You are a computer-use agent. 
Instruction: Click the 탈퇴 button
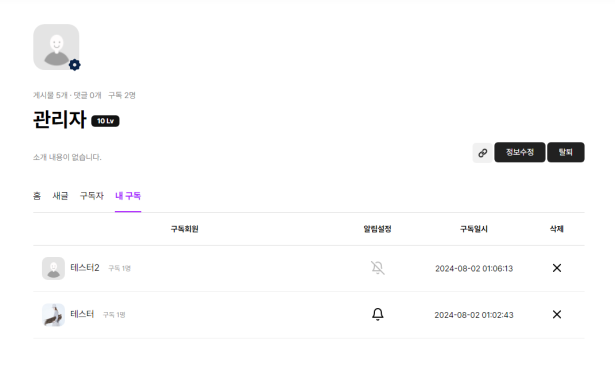(x=566, y=152)
